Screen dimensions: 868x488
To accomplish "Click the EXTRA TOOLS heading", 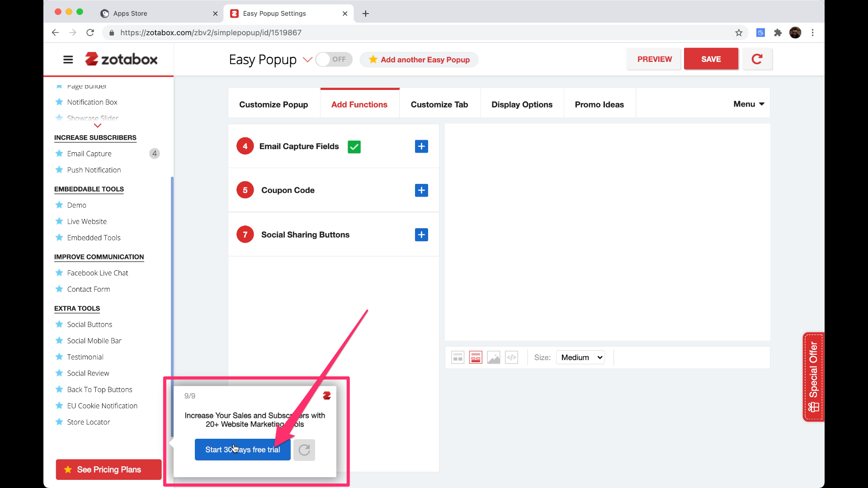I will [x=77, y=308].
